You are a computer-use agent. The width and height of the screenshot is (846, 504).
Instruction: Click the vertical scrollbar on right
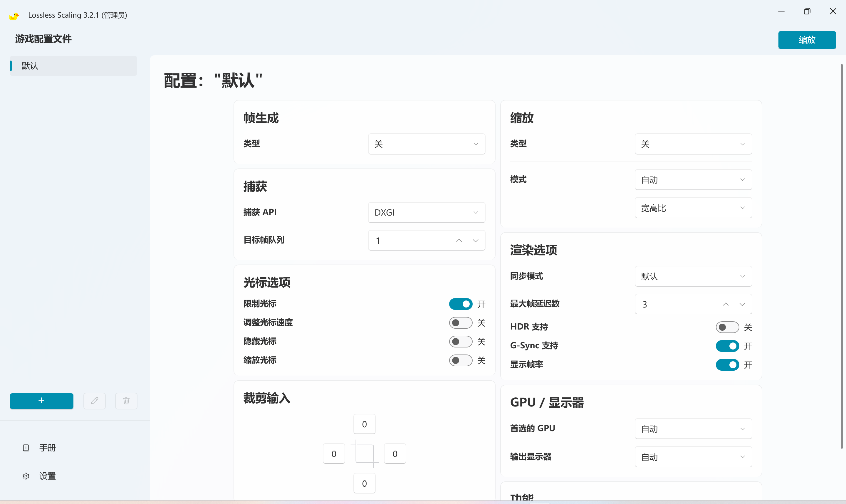[x=842, y=256]
